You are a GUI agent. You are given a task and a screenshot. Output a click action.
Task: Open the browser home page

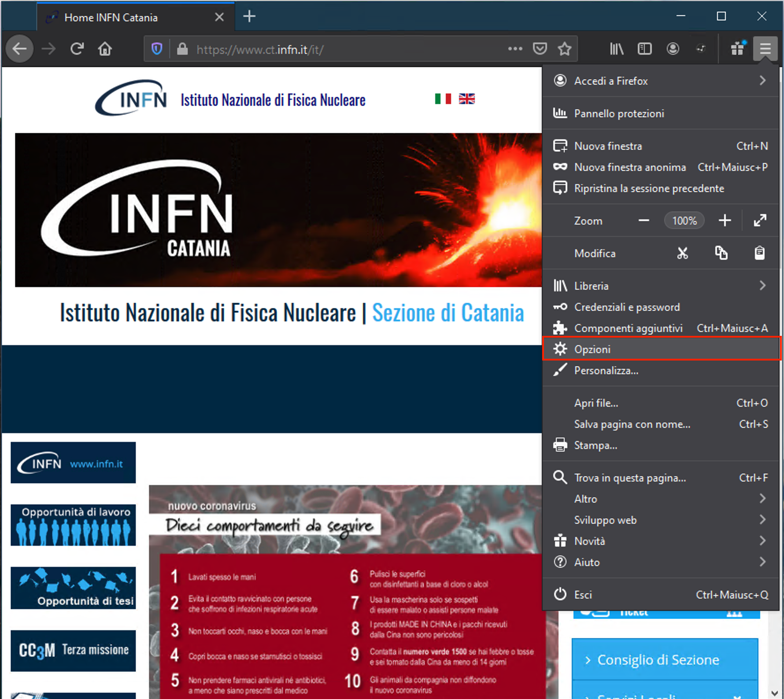point(105,48)
